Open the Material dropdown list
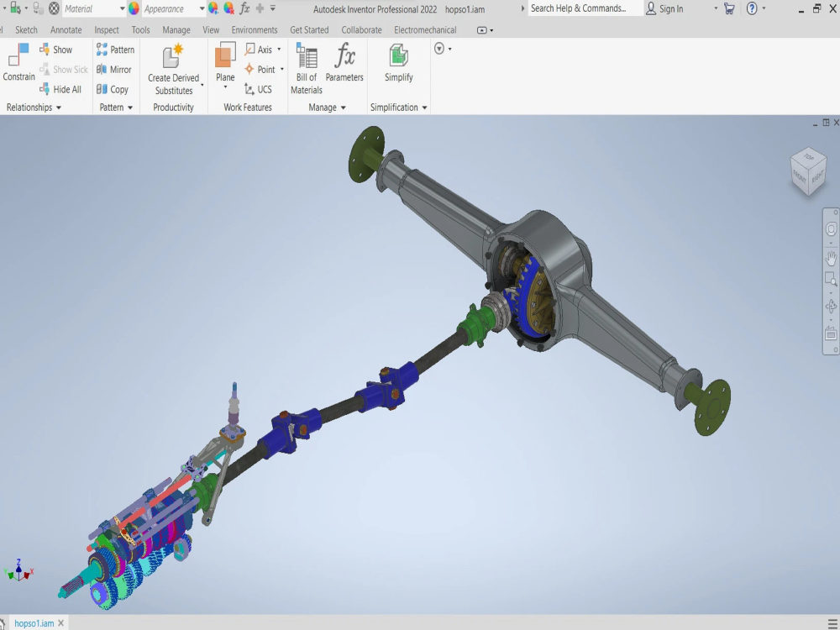Viewport: 840px width, 630px height. tap(121, 8)
